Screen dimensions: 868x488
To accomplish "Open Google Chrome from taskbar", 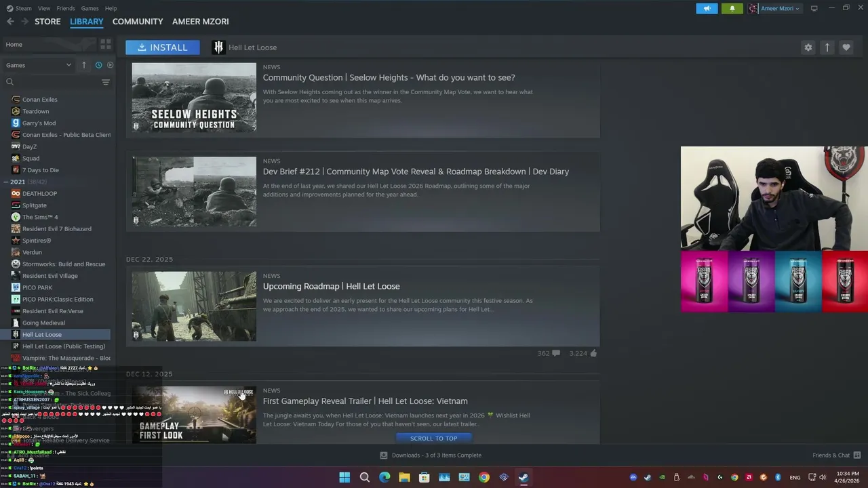I will click(x=484, y=477).
